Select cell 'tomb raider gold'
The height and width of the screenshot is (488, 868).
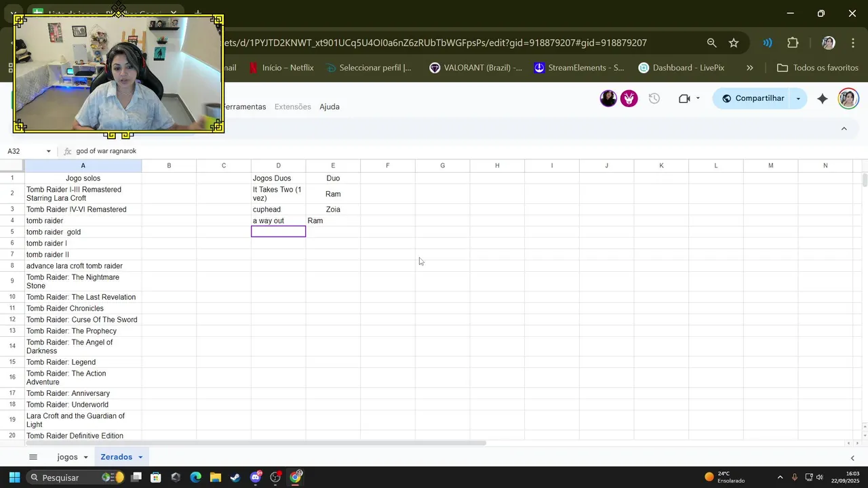click(83, 232)
